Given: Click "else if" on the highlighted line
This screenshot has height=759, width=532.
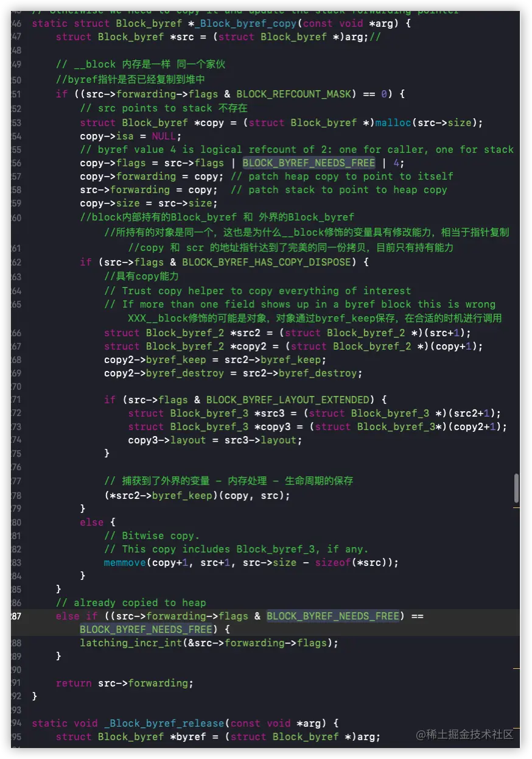Looking at the screenshot, I should (77, 616).
